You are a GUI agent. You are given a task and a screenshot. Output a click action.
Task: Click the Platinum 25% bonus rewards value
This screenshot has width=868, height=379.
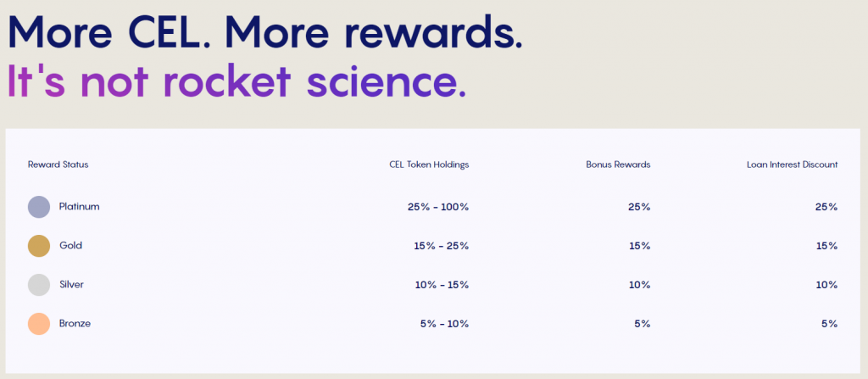(x=639, y=207)
